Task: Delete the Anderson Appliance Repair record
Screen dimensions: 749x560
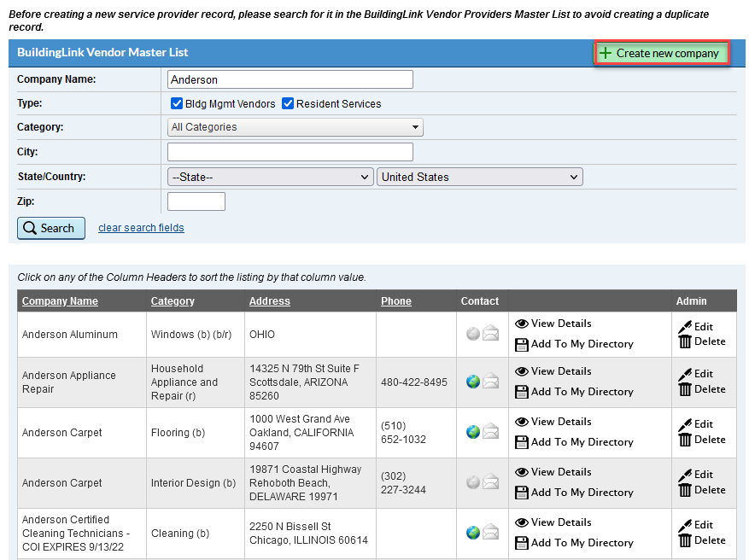Action: [702, 389]
